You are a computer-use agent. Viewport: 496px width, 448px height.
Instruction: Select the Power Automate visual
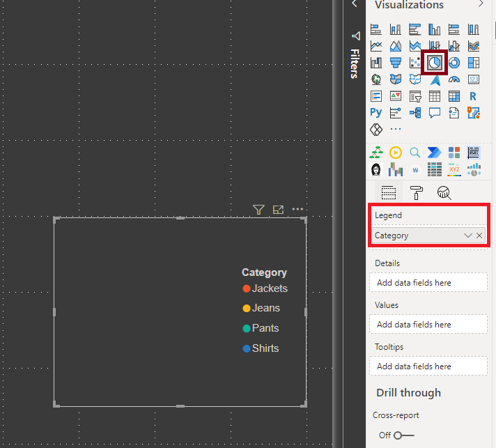tap(434, 153)
